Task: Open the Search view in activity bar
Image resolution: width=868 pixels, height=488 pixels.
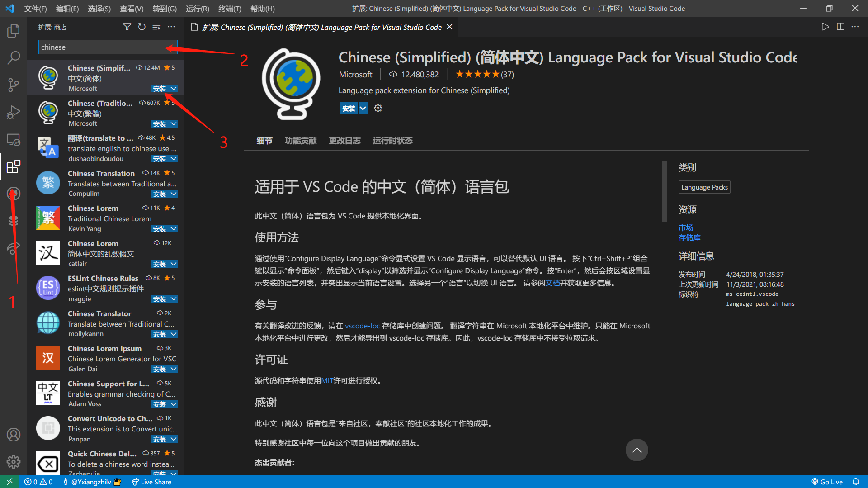Action: tap(14, 57)
